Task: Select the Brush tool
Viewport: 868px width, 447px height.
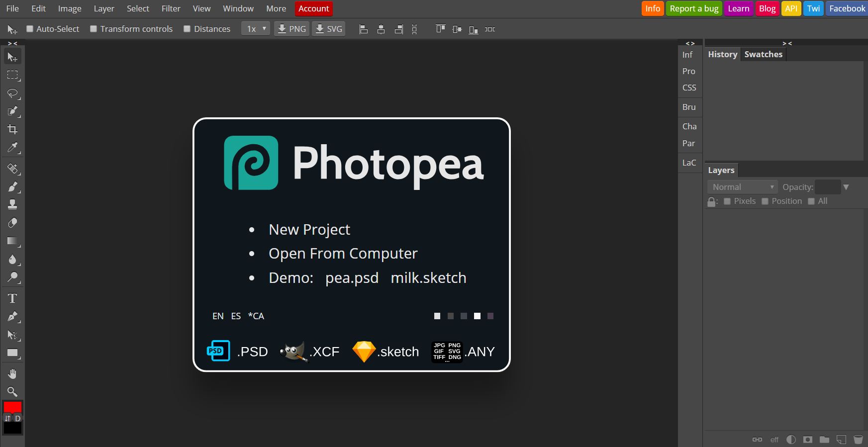Action: [x=12, y=187]
